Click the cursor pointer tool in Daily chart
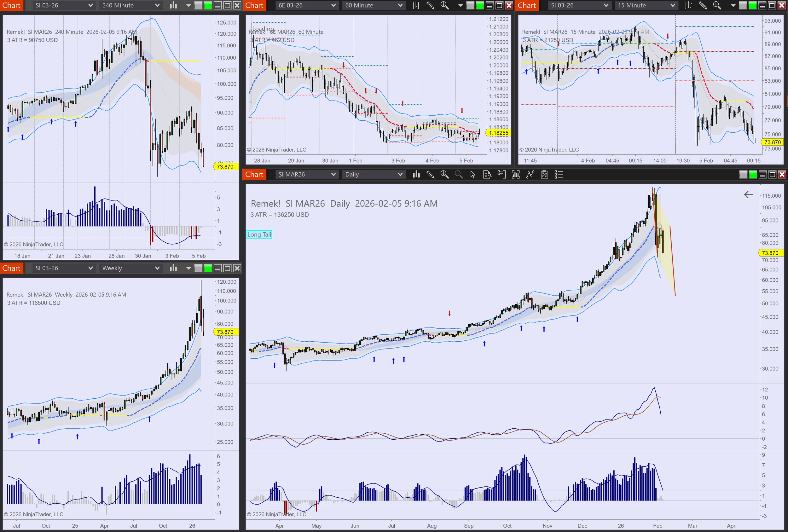 (473, 175)
